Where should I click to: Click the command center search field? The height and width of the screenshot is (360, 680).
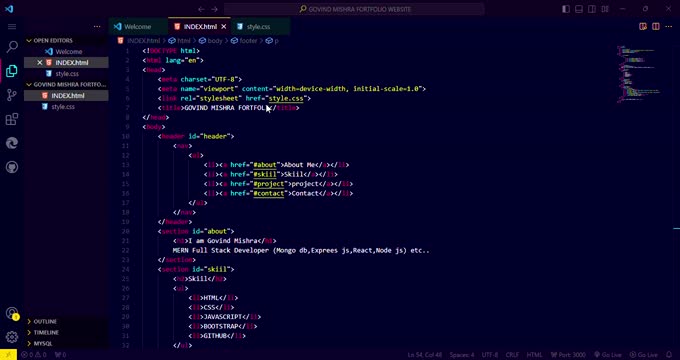tap(354, 9)
